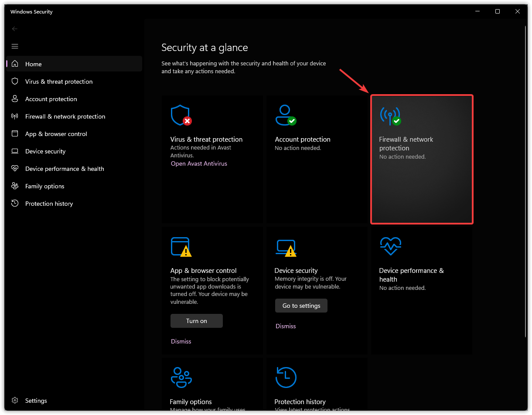Image resolution: width=532 pixels, height=415 pixels.
Task: Click the App & browser control window tile icon
Action: pyautogui.click(x=181, y=247)
